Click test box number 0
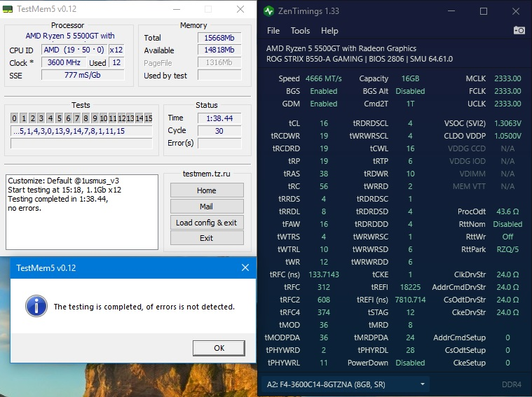Image resolution: width=532 pixels, height=397 pixels. (x=14, y=118)
